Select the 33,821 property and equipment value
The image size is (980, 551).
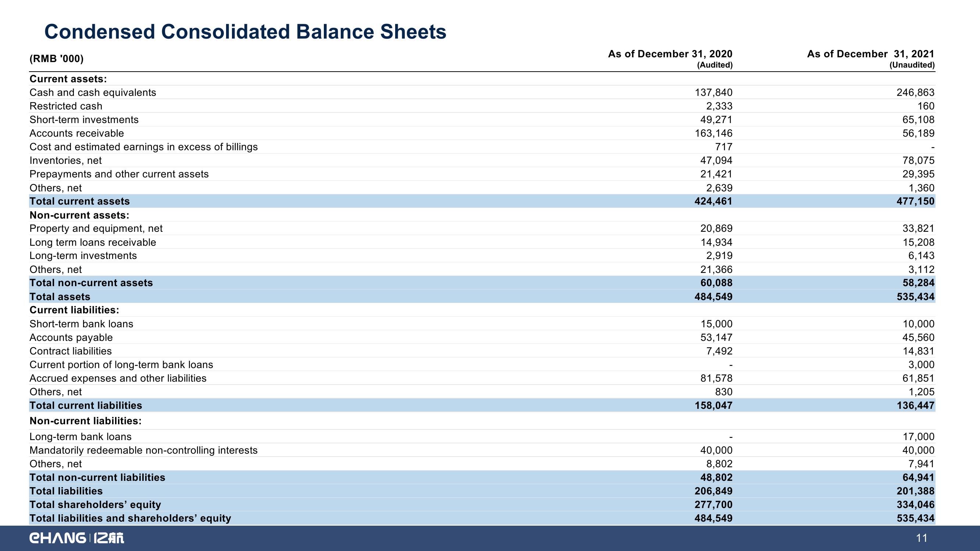coord(918,228)
